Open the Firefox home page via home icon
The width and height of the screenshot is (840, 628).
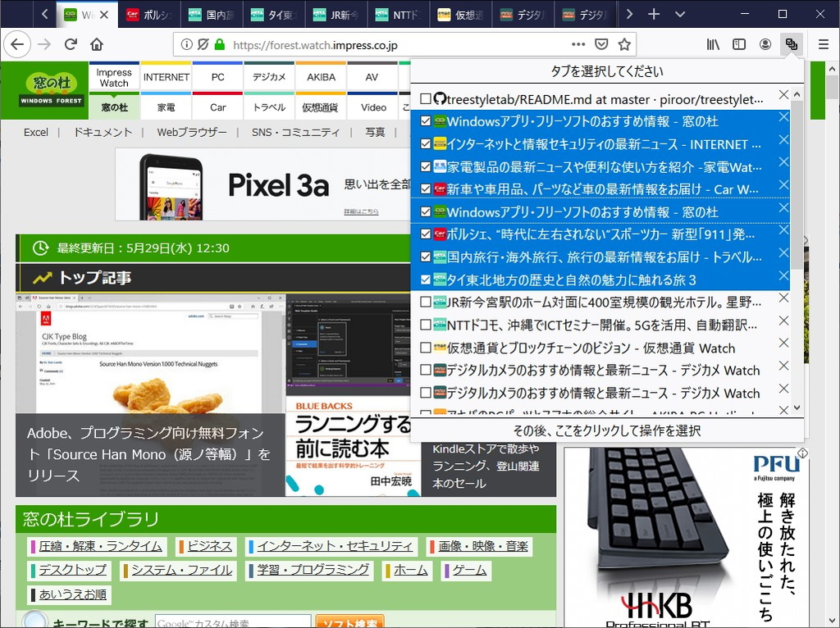[x=98, y=44]
